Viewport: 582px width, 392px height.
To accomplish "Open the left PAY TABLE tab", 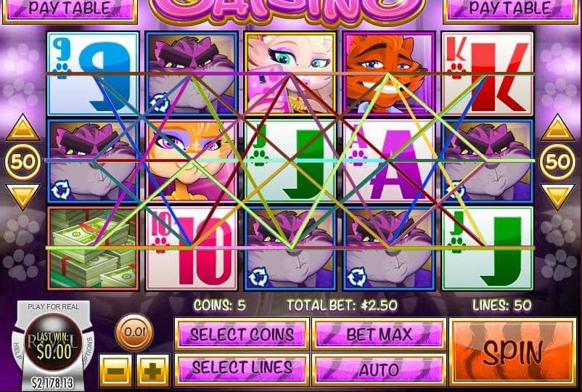I will [70, 9].
